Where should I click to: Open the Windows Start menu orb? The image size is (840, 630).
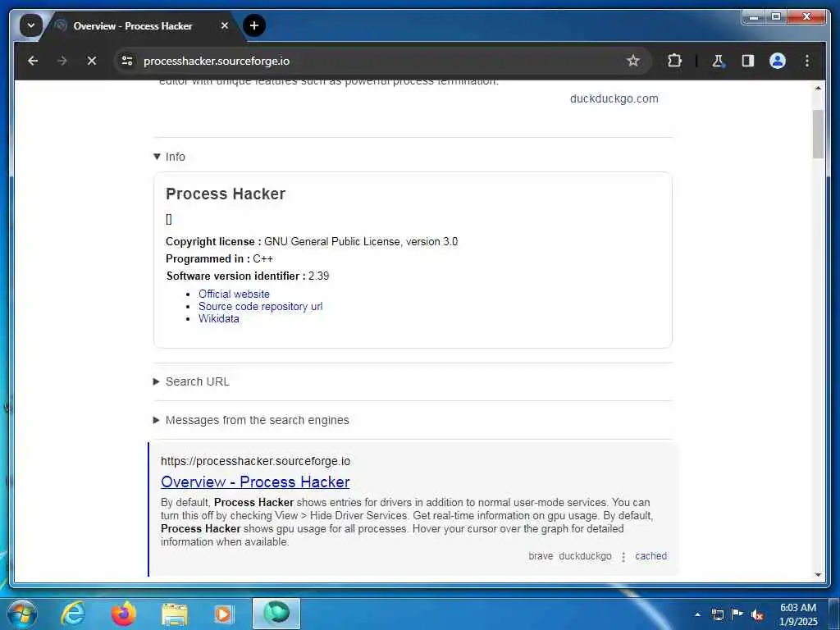point(22,614)
